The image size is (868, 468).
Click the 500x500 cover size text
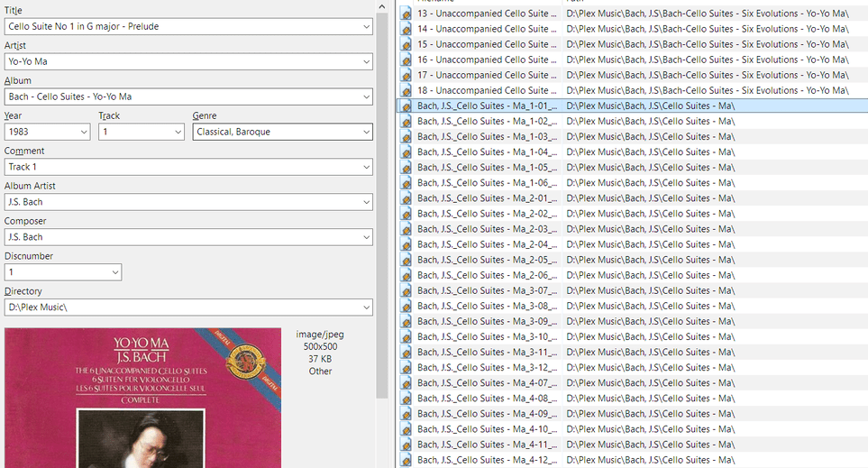(320, 346)
